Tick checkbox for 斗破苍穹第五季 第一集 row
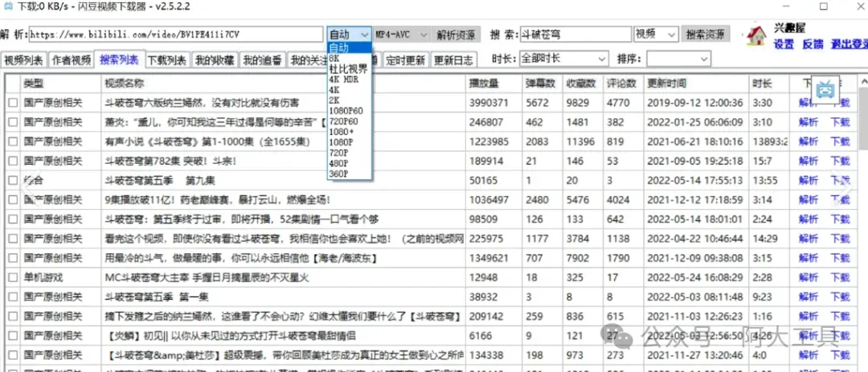Viewport: 868px width, 372px height. tap(13, 297)
